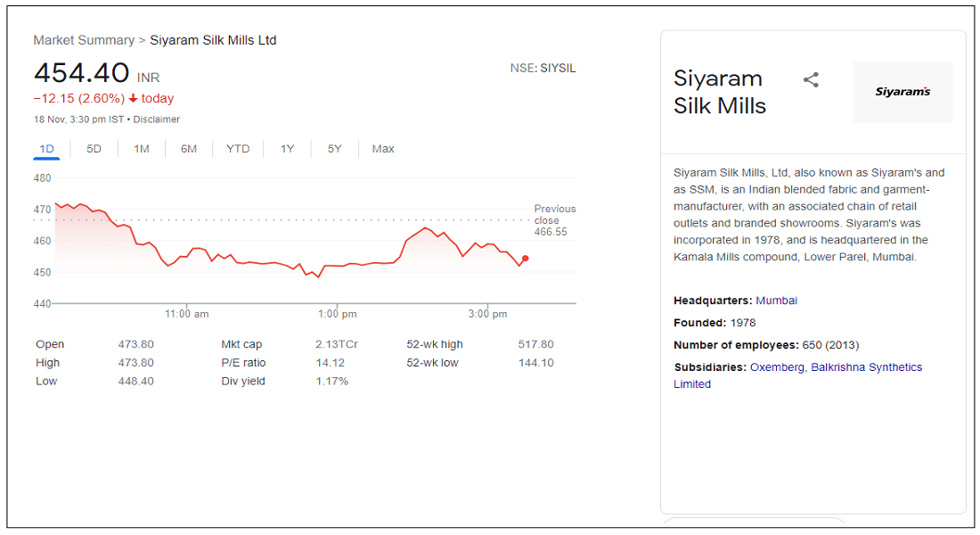Click the 11:00 am axis label
Screen dimensions: 980x535
(187, 314)
